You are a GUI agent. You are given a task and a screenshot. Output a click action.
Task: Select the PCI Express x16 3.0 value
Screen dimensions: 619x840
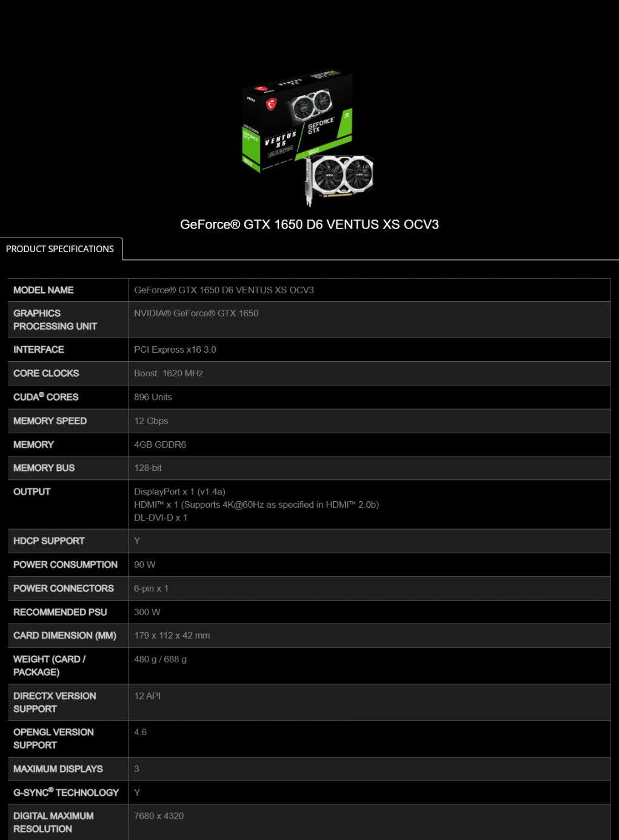coord(175,350)
